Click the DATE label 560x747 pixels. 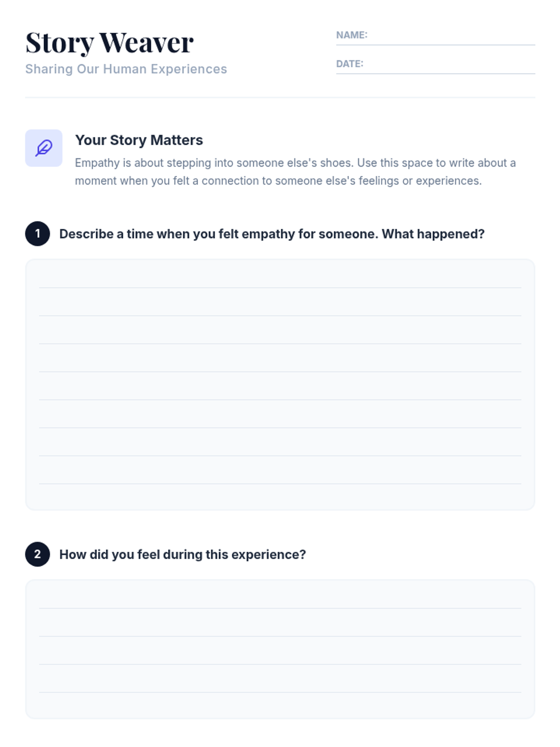point(350,64)
